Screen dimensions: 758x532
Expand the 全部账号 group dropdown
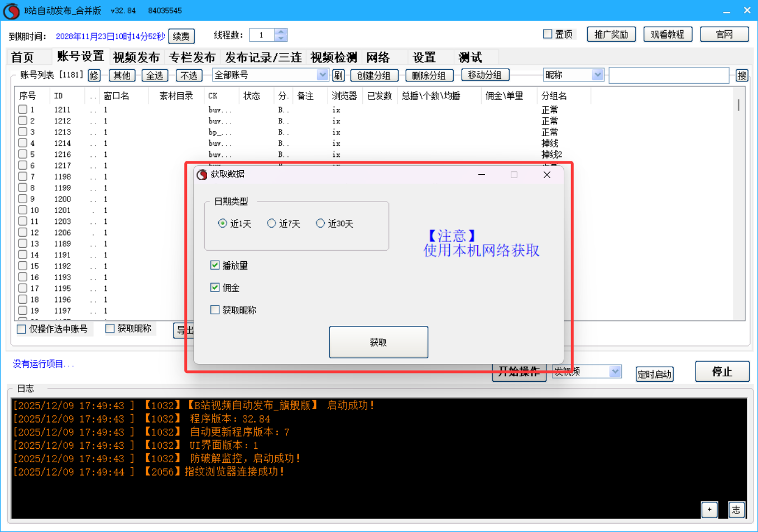322,75
